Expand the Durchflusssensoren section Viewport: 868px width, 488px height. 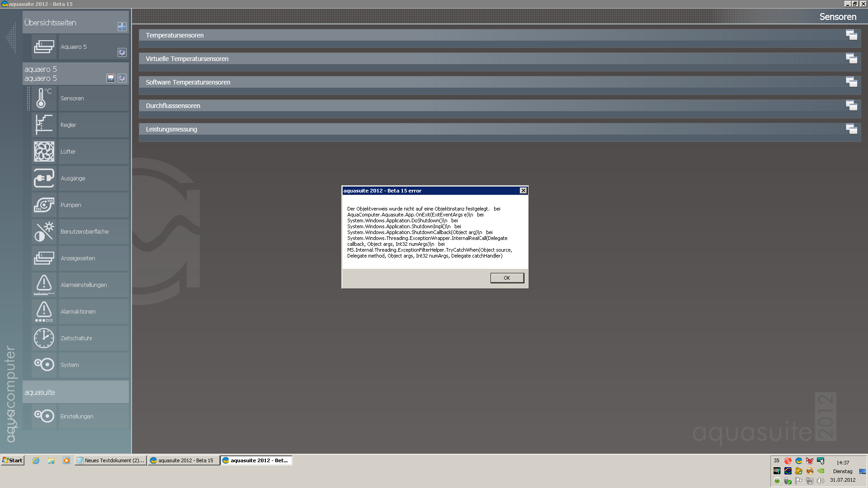(x=851, y=105)
